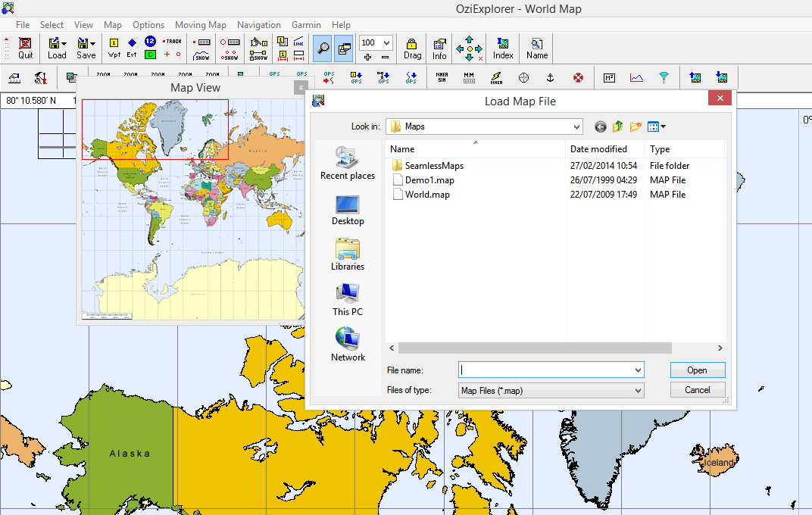Click the Save toolbar icon
Screen dimensions: 812x515
coord(86,48)
